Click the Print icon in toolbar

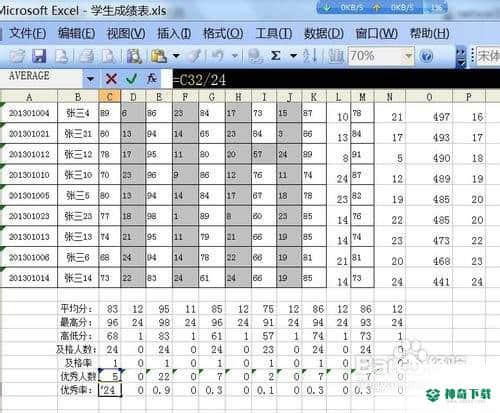[87, 56]
